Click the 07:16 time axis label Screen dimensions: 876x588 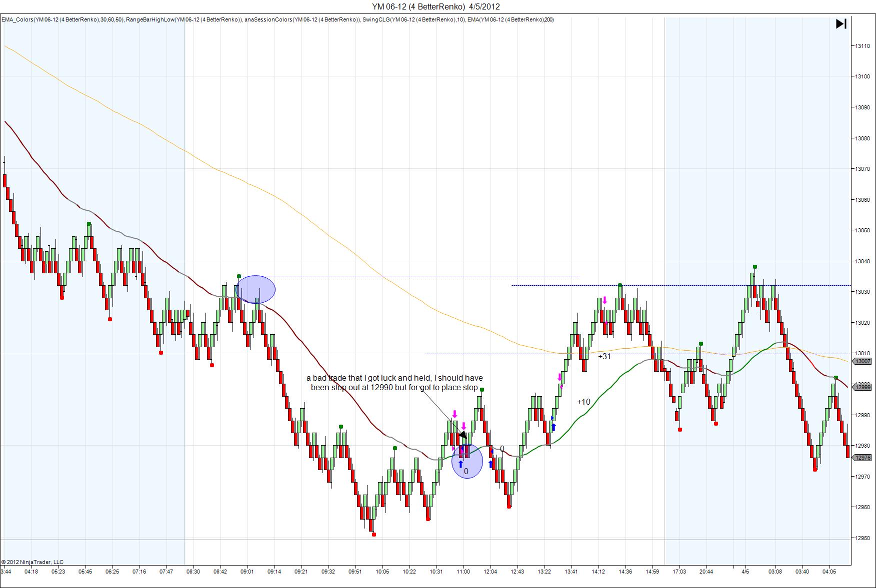coord(139,572)
